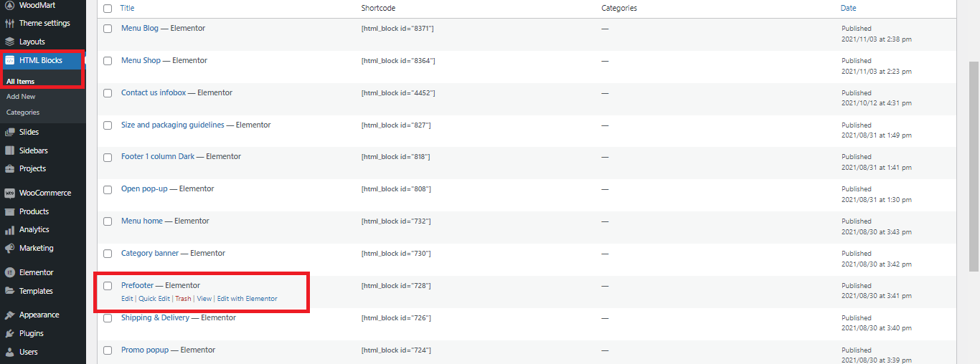Open Theme settings via its sliders icon
Image resolution: width=980 pixels, height=364 pixels.
(9, 23)
